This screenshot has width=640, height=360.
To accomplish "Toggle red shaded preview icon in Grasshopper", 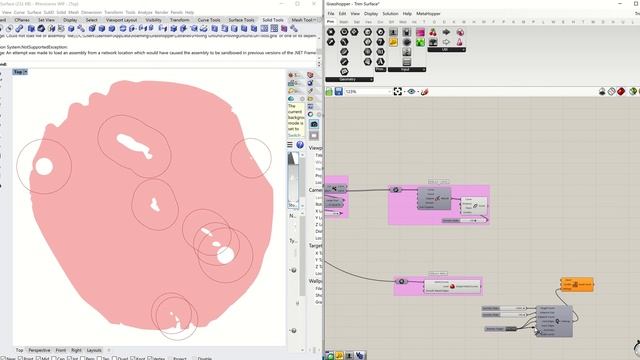I will 621,92.
